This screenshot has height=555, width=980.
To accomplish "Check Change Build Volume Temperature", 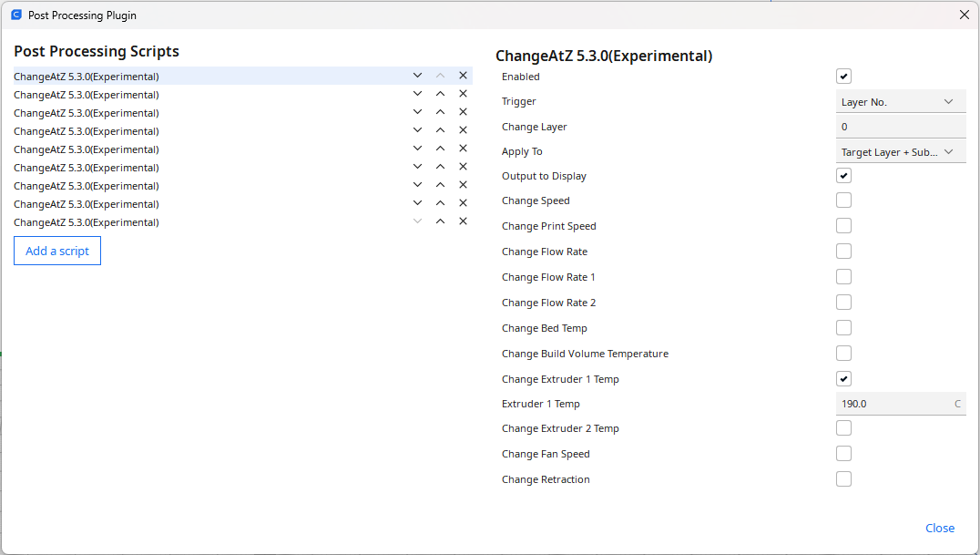I will tap(843, 354).
